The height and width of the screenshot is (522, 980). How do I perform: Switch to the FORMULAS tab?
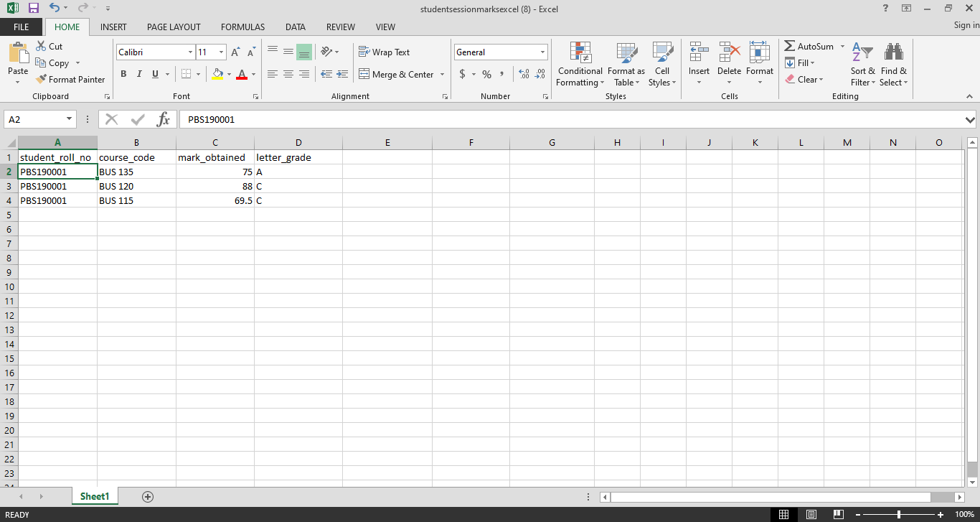(x=242, y=27)
